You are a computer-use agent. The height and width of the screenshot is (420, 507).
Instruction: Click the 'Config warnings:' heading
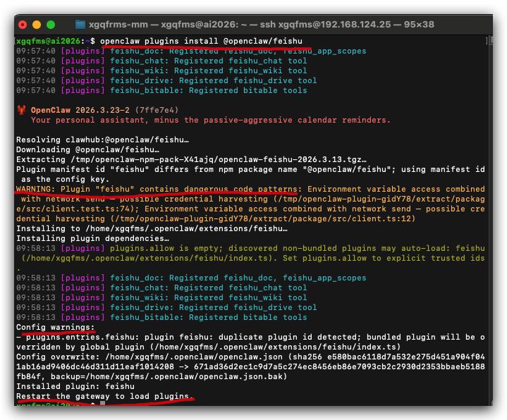point(55,327)
